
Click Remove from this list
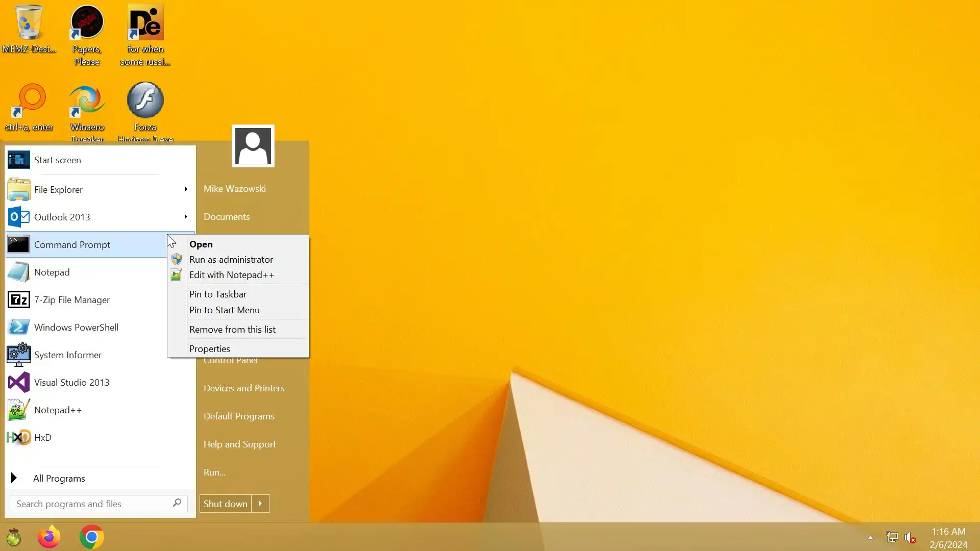pos(232,330)
